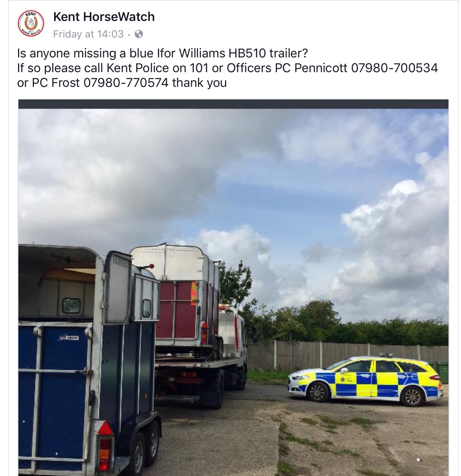Click the dark bar above the photo

click(x=233, y=104)
